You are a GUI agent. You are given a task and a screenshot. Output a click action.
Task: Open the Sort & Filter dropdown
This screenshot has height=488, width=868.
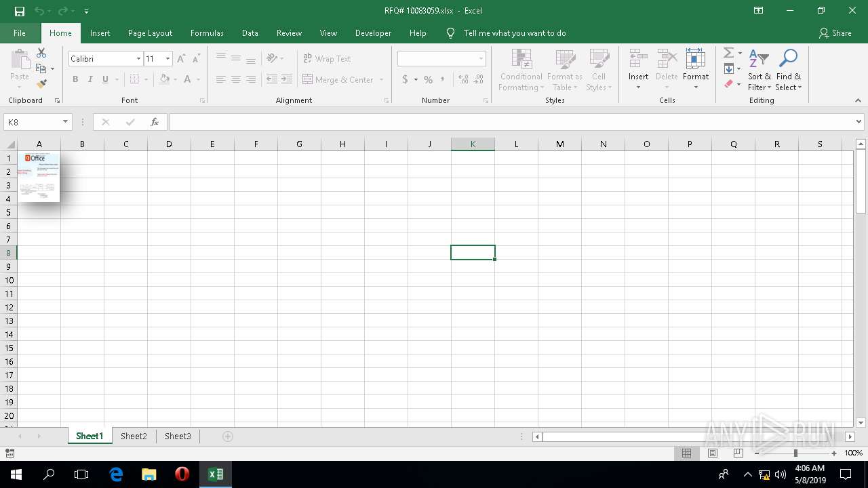pos(759,71)
